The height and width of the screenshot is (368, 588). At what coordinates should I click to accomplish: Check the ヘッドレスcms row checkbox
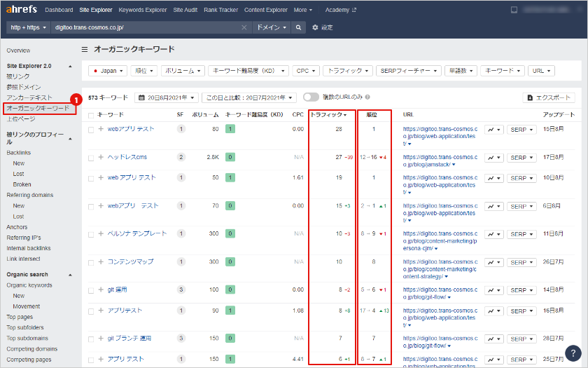(91, 158)
